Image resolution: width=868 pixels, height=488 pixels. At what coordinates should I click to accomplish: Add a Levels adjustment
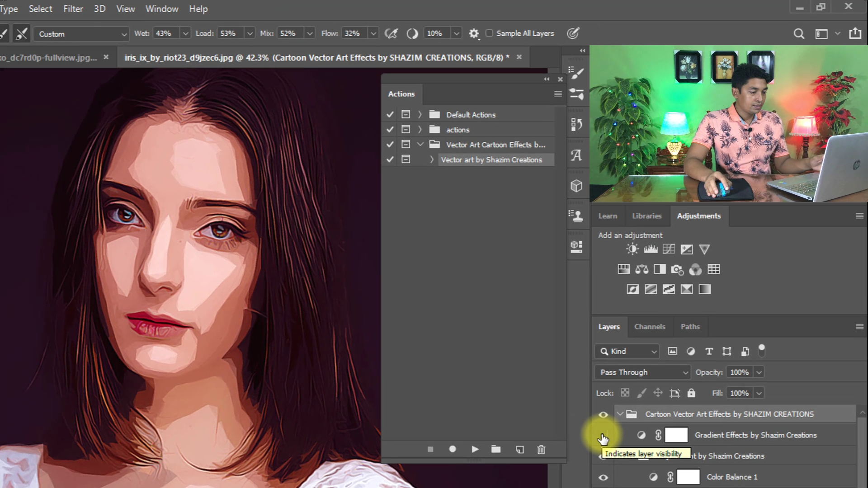tap(651, 249)
